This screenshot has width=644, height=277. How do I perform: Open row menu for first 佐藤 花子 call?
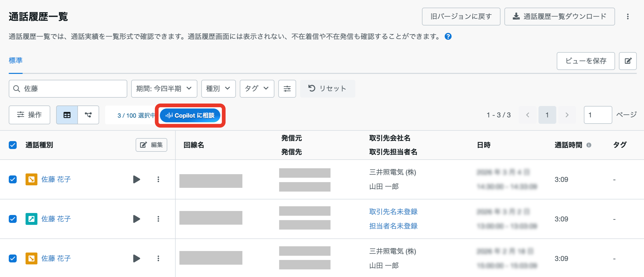[x=158, y=179]
